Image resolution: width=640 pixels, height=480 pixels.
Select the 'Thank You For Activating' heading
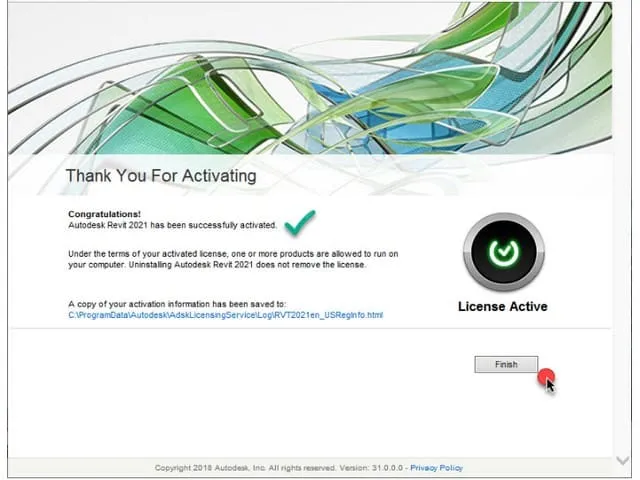(161, 176)
